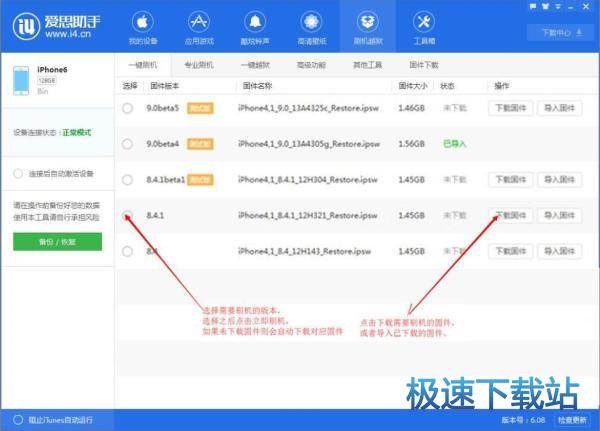
Task: Switch to the 一键越狱 tab
Action: tap(255, 65)
